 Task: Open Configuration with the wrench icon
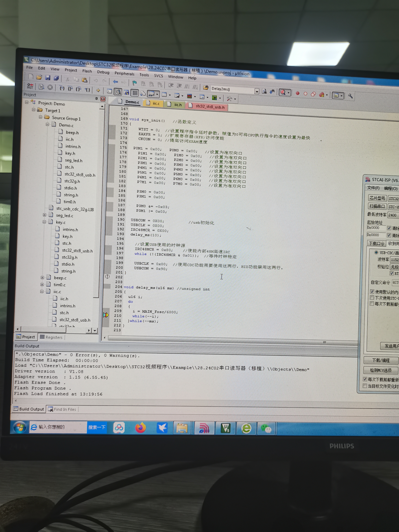(350, 96)
